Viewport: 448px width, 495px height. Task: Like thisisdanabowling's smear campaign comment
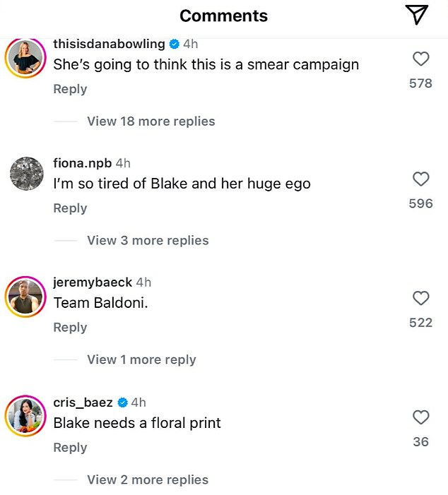[x=421, y=59]
